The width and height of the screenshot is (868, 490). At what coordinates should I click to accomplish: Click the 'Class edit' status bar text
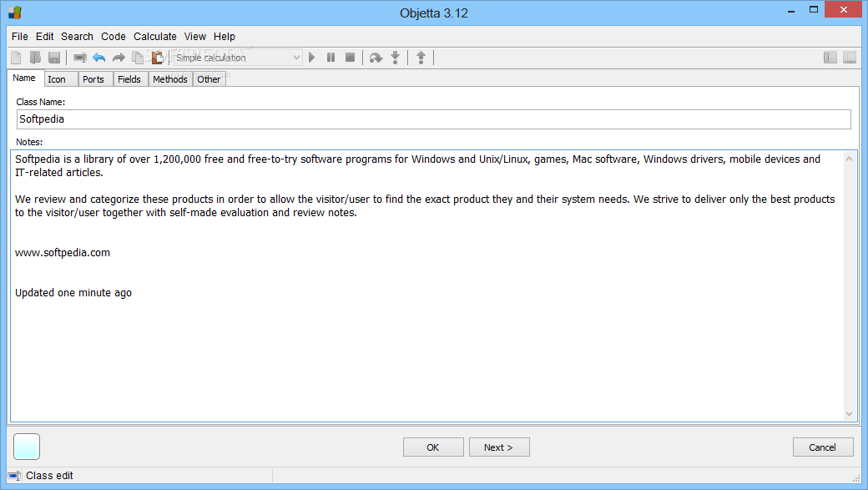point(49,476)
